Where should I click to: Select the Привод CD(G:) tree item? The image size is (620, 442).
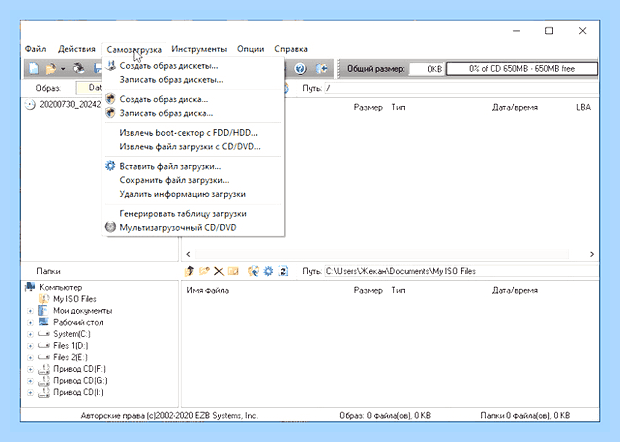click(x=80, y=381)
